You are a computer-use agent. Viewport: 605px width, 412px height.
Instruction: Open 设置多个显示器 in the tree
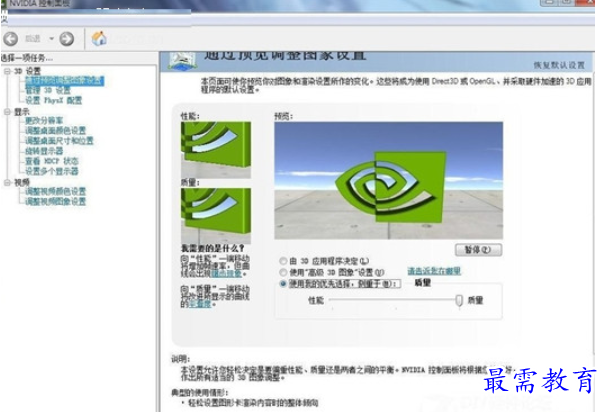click(52, 171)
